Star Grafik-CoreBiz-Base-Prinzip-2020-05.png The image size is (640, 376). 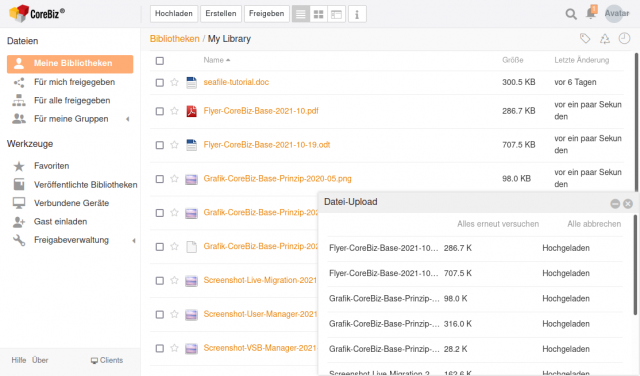click(x=174, y=179)
